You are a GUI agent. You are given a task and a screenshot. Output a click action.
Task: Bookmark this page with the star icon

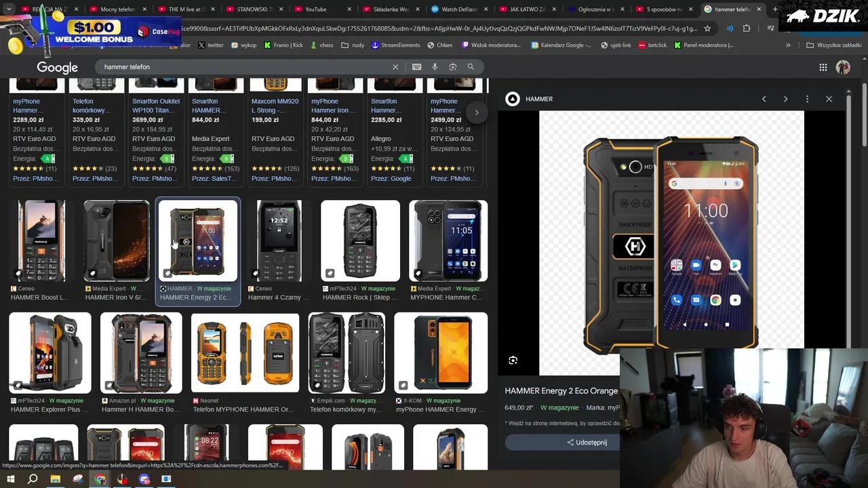[x=707, y=28]
